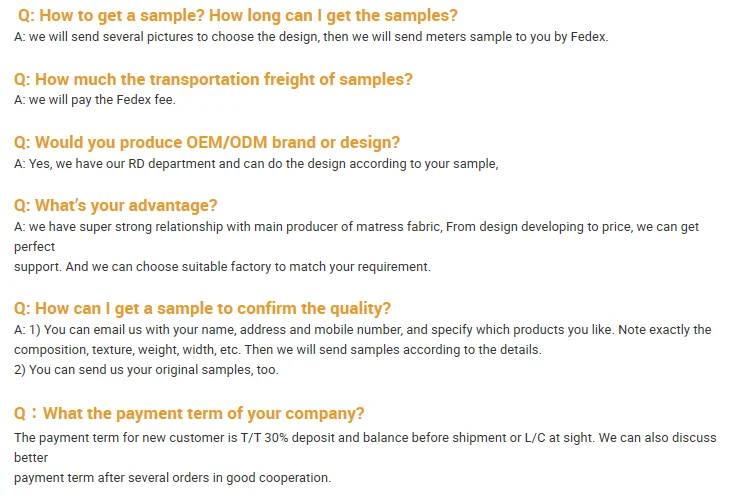
Task: Click the standalone word 'better'
Action: pyautogui.click(x=30, y=457)
